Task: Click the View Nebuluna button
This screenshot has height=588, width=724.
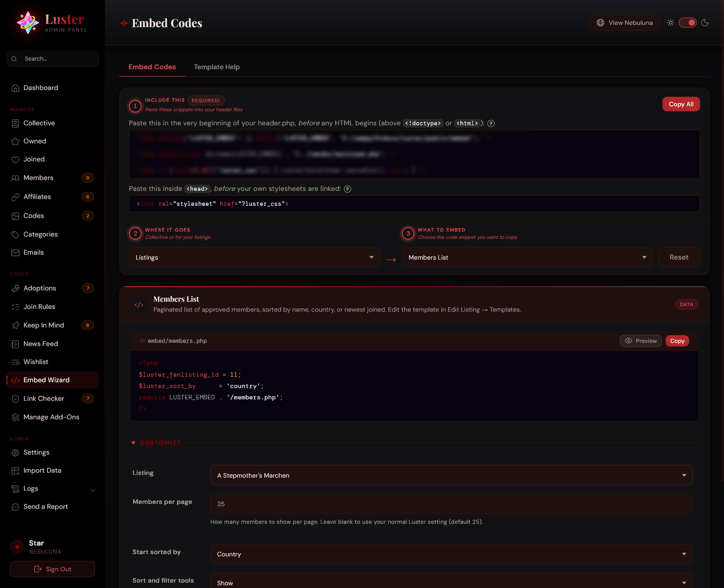Action: coord(624,23)
